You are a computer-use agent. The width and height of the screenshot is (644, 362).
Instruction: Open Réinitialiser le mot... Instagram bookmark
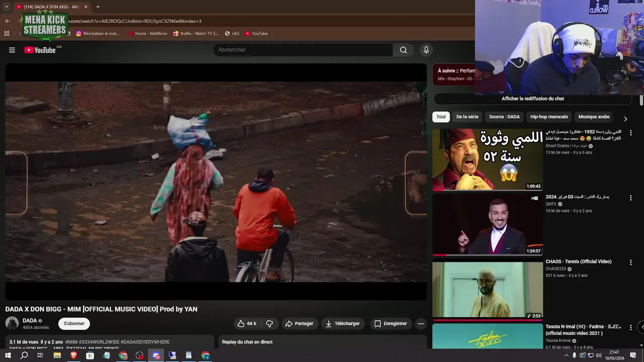(x=98, y=34)
